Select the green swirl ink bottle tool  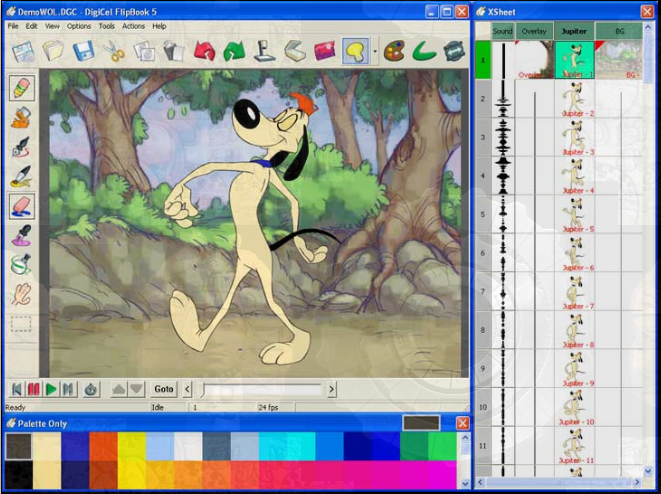click(x=21, y=265)
